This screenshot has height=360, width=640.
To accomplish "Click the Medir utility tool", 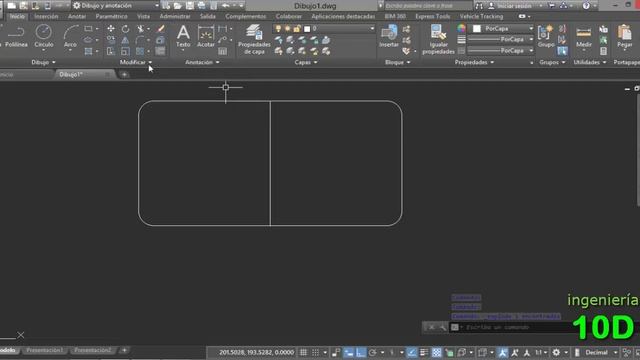I will click(584, 36).
